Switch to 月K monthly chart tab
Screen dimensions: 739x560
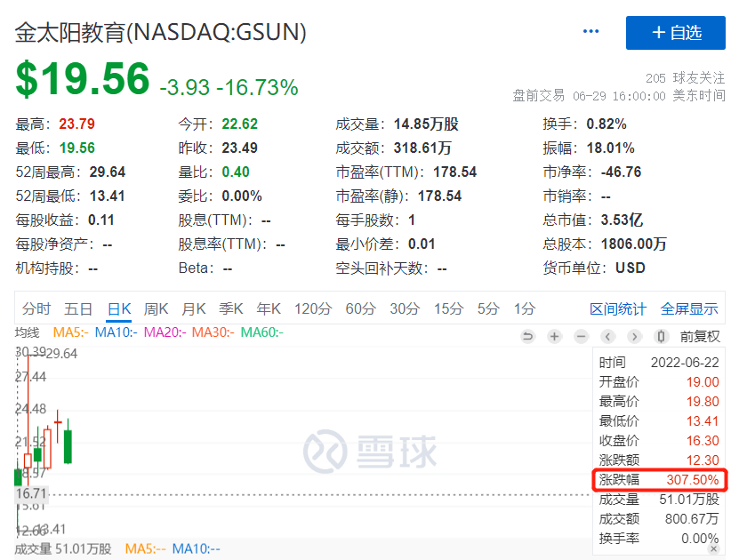click(x=194, y=308)
